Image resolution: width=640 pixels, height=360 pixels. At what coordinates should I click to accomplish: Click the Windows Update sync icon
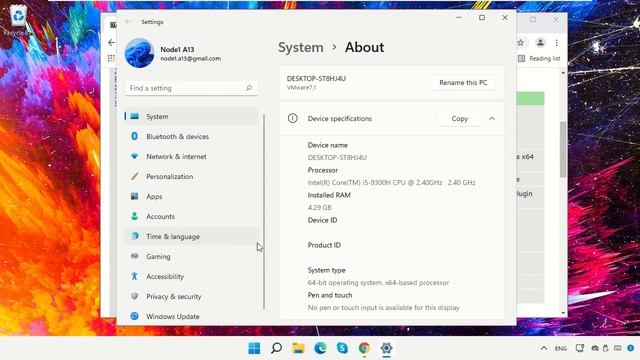tap(134, 316)
